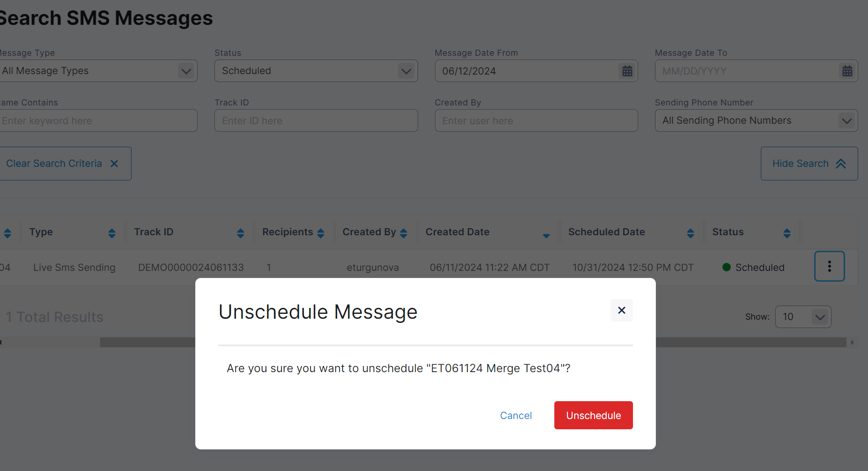Sort by Status column arrows
This screenshot has width=868, height=471.
(787, 233)
